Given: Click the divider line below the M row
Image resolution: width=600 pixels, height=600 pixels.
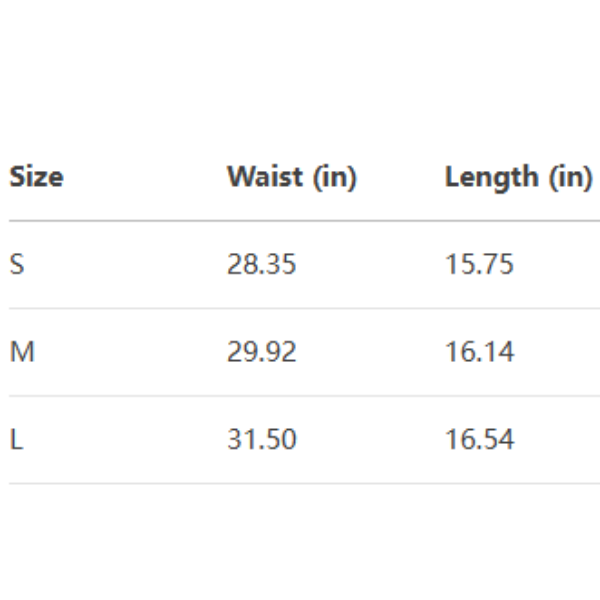Looking at the screenshot, I should (300, 396).
